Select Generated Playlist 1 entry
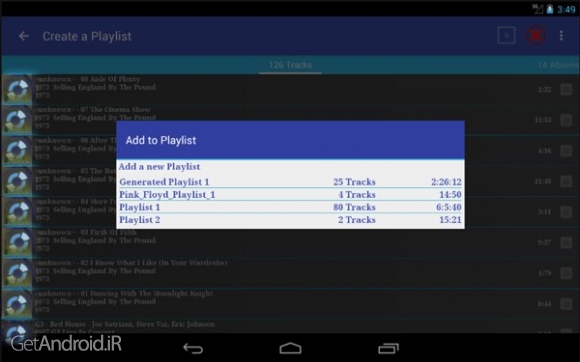This screenshot has height=362, width=580. pos(290,182)
